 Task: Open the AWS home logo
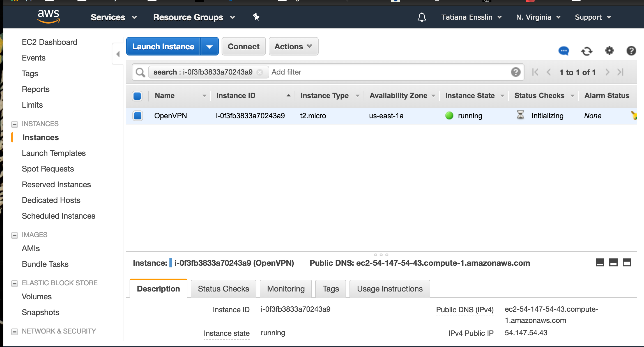[49, 17]
